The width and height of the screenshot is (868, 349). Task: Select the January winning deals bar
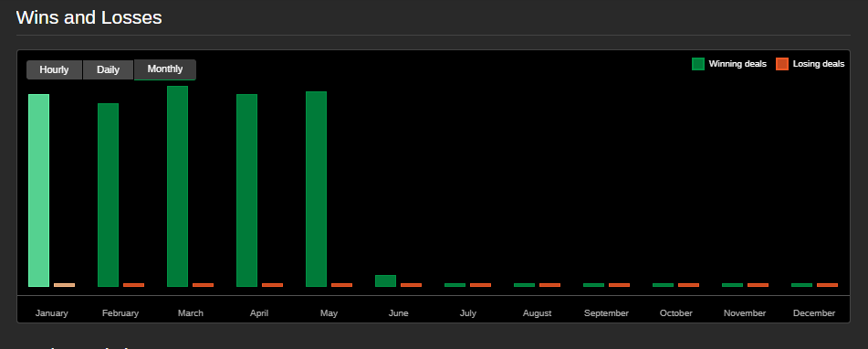[x=38, y=191]
